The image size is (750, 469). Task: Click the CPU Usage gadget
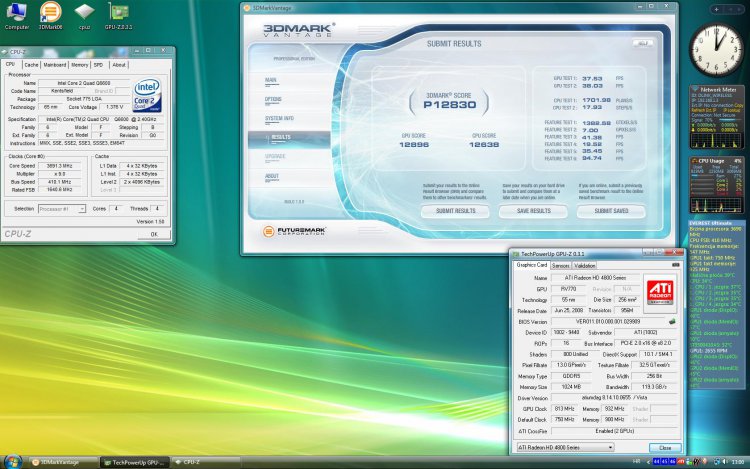pyautogui.click(x=716, y=185)
